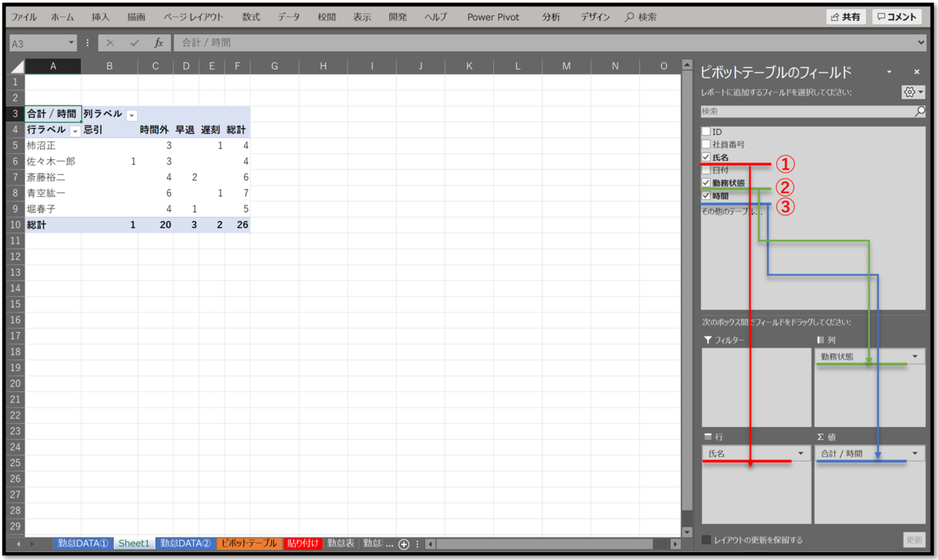
Task: Close the PivotTable Fields pane
Action: pyautogui.click(x=917, y=72)
